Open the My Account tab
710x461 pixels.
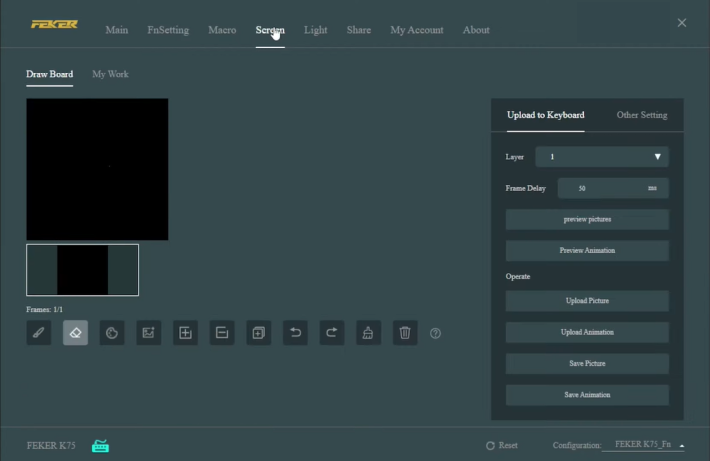(417, 30)
